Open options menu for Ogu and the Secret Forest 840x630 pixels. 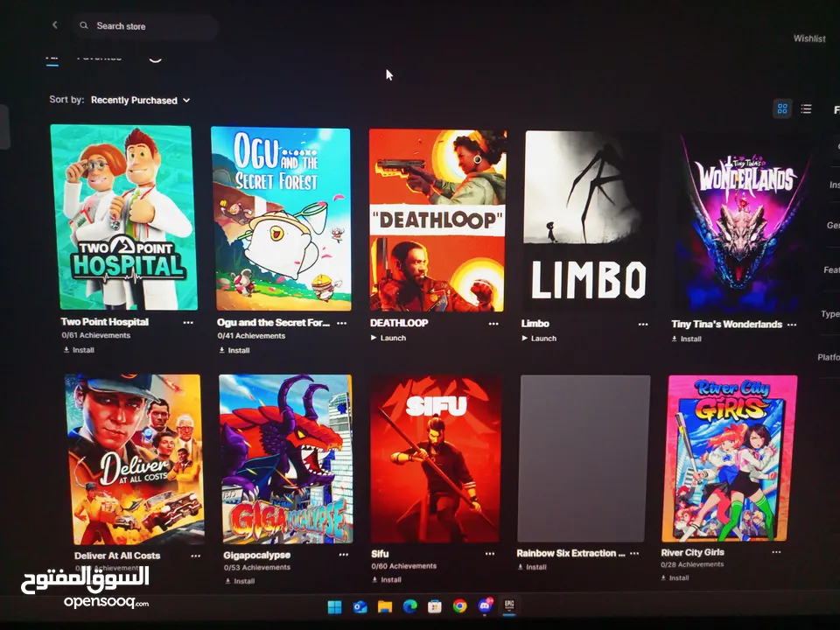[x=341, y=323]
